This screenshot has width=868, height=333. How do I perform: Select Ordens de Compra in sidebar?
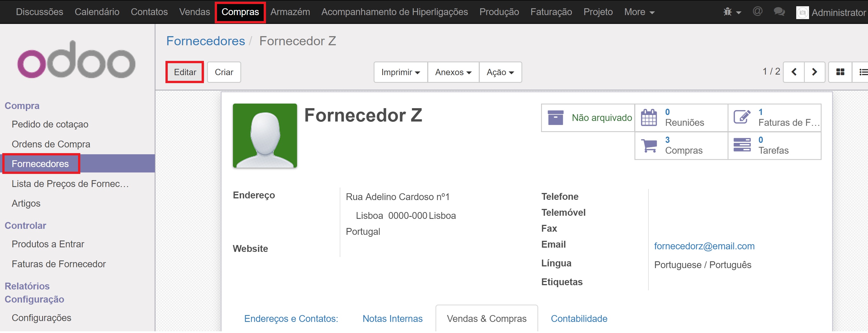(x=51, y=144)
